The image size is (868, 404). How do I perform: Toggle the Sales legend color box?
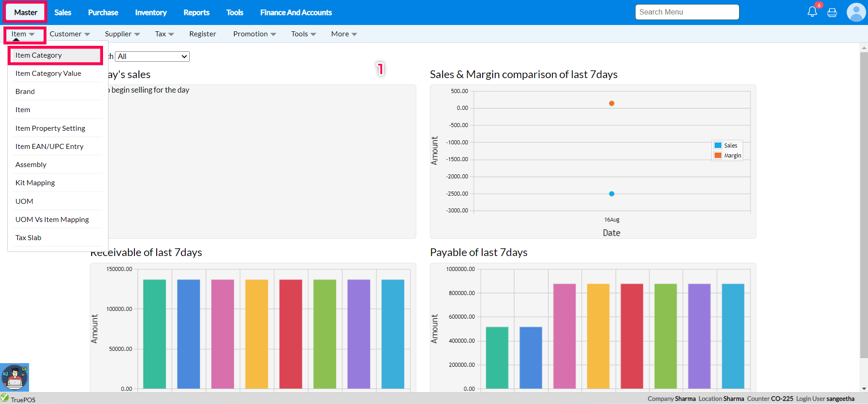[x=718, y=145]
